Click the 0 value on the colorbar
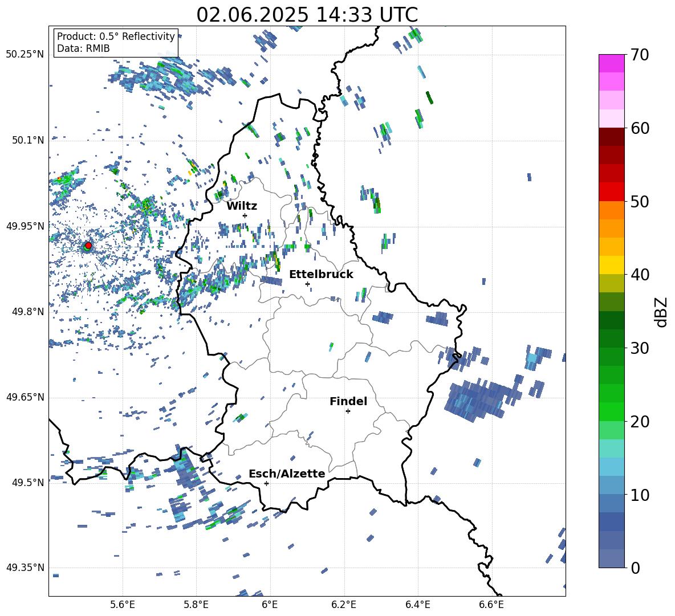The image size is (675, 616). [635, 568]
